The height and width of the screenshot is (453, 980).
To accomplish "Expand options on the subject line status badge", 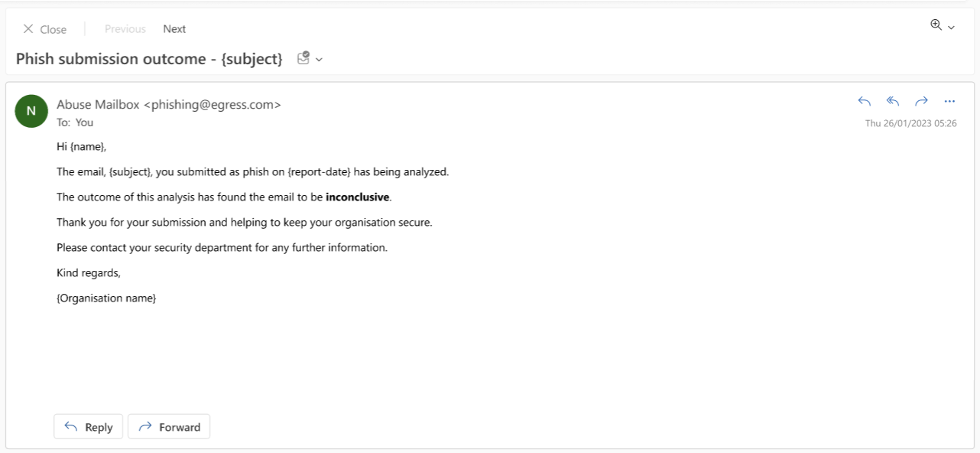I will 320,59.
